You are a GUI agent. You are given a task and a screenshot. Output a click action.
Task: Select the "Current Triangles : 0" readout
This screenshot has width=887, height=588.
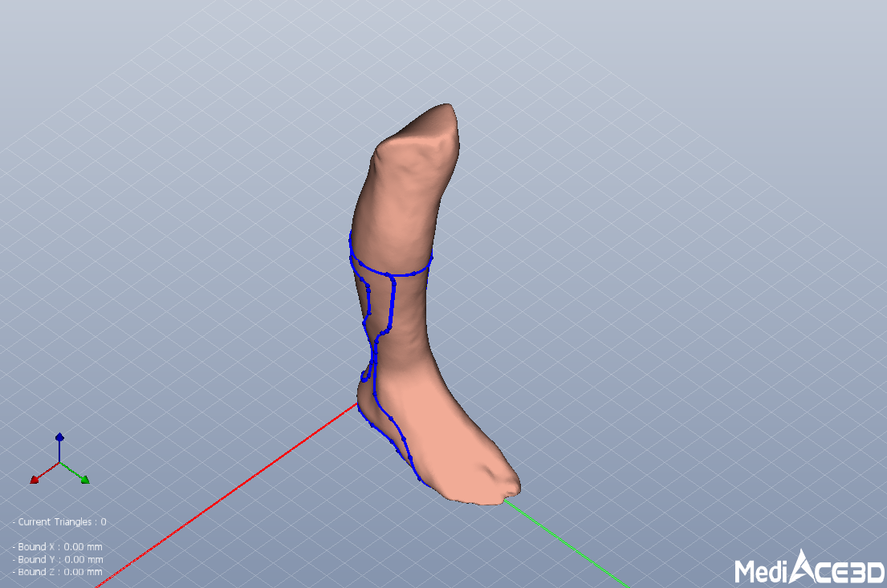[59, 522]
